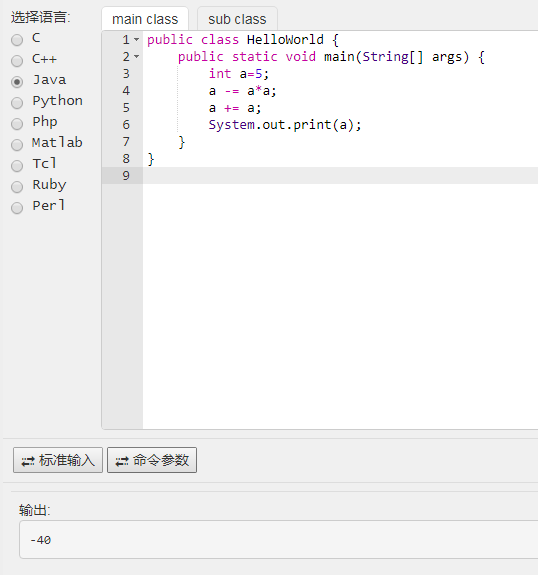The height and width of the screenshot is (575, 538).
Task: Choose Ruby as the language
Action: click(x=17, y=187)
